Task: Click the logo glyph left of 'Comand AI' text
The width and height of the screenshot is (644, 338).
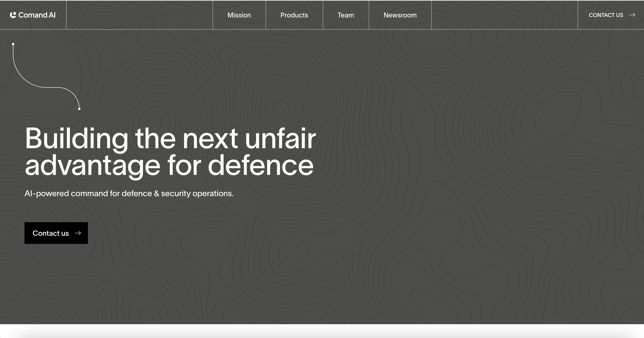Action: coord(13,15)
